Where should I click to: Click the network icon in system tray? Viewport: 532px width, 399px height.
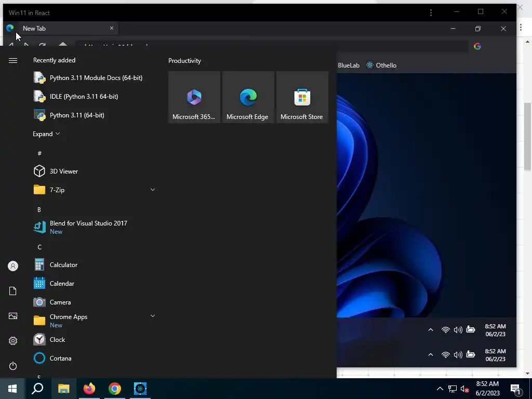click(453, 389)
